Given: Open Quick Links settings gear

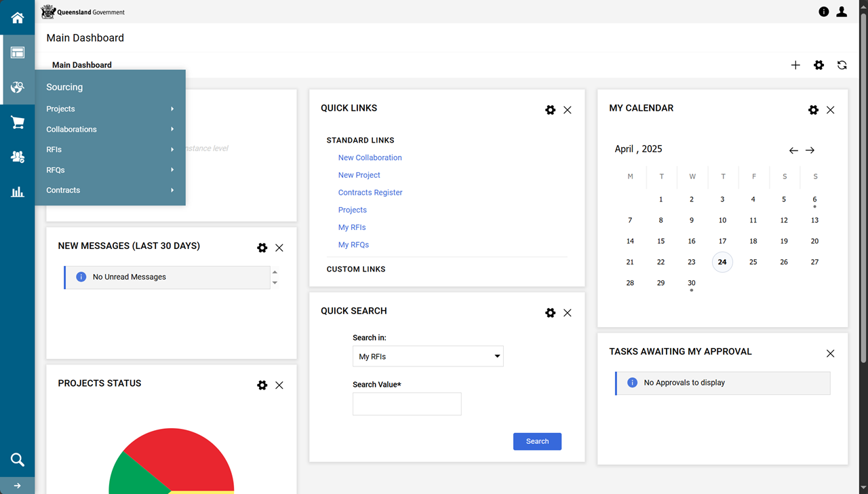Looking at the screenshot, I should [x=550, y=110].
